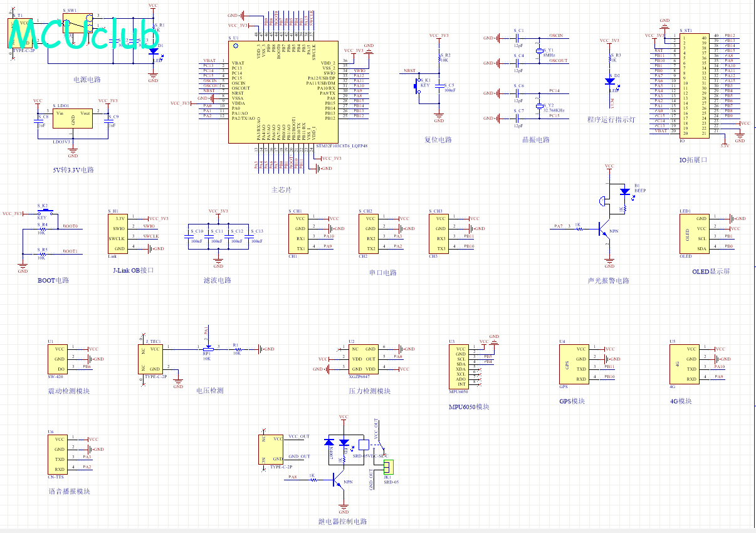Screen dimensions: 756x533
Task: Select the green JK1 SRD-05 terminal
Action: 387,467
